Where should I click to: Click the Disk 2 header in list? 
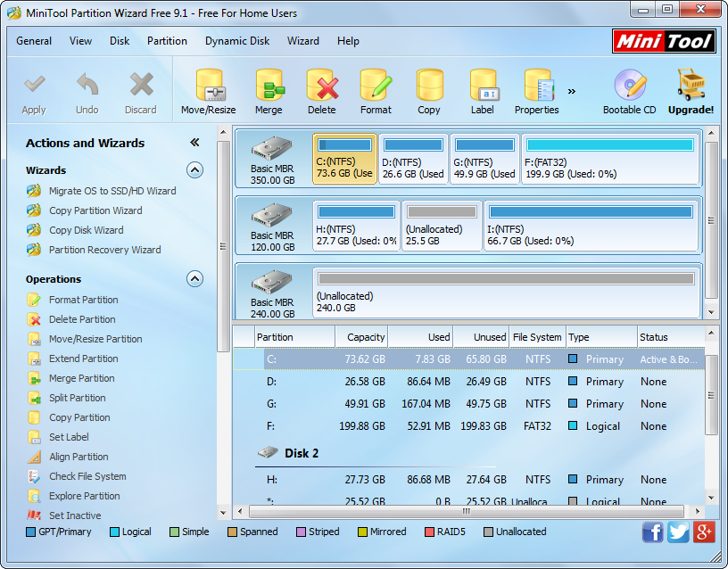click(x=288, y=453)
